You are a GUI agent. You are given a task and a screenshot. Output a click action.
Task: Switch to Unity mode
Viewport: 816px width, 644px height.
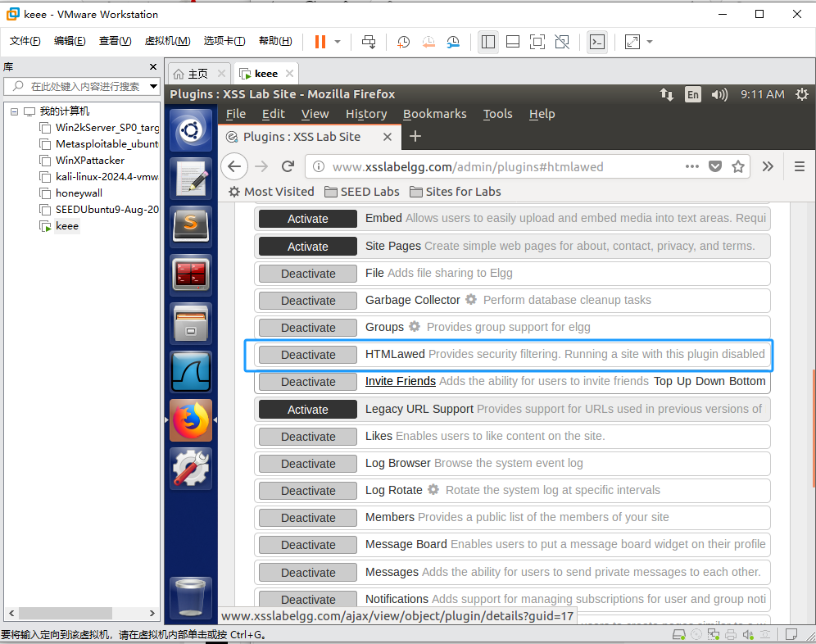[x=562, y=42]
